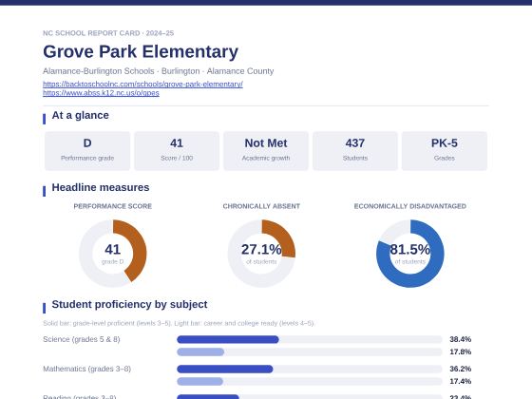Image resolution: width=532 pixels, height=399 pixels.
Task: Click the 17.4% Mathematics value
Action: click(461, 381)
